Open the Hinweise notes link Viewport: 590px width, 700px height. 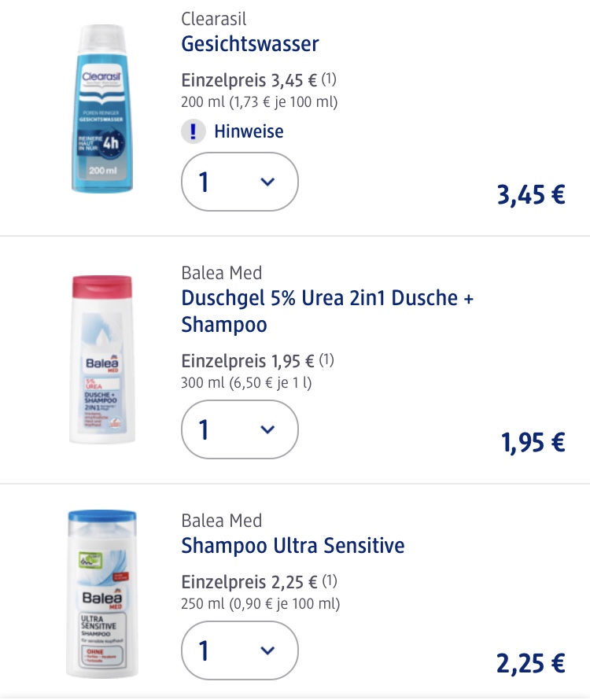(x=249, y=131)
